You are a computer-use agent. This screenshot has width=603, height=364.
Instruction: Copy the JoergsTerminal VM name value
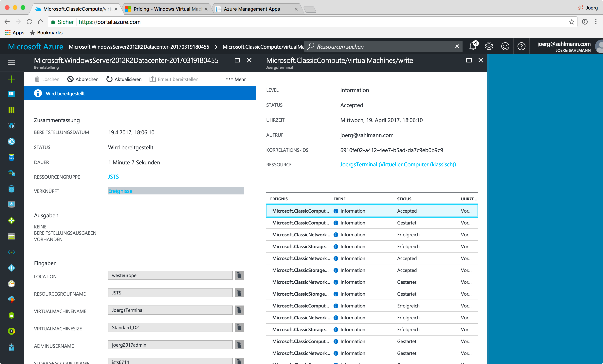[239, 310]
